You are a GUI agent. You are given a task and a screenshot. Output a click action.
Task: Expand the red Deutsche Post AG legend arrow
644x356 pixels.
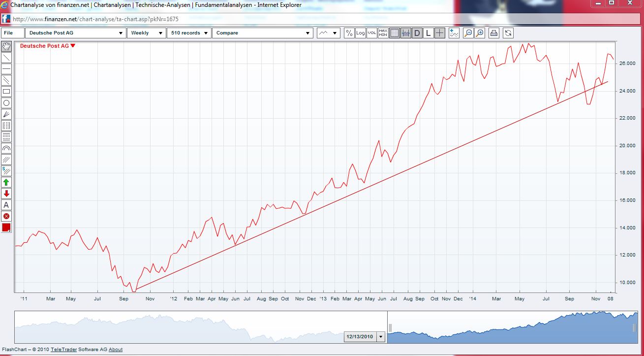coord(73,46)
